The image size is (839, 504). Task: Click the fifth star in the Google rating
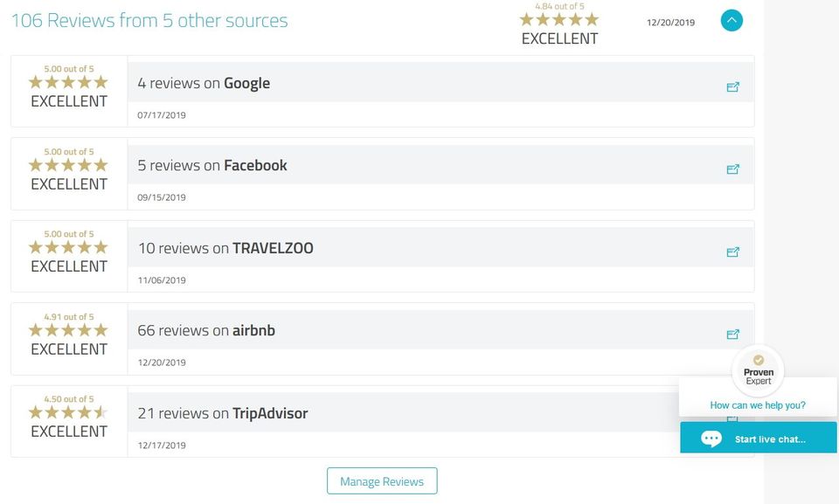tap(102, 81)
